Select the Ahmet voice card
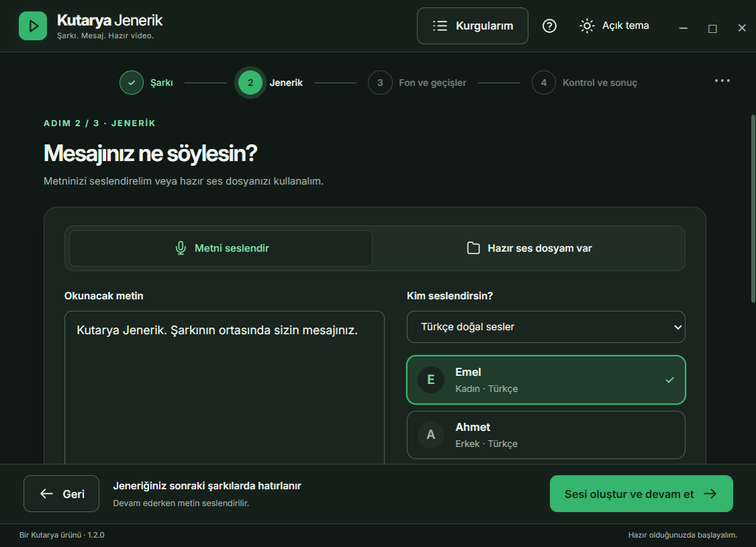Viewport: 756px width, 547px height. [x=546, y=435]
